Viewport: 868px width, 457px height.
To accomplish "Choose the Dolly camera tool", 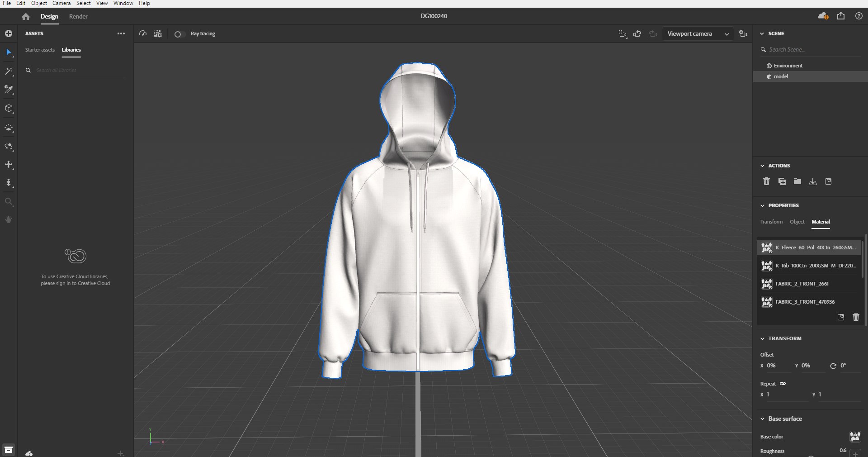I will coord(9,183).
